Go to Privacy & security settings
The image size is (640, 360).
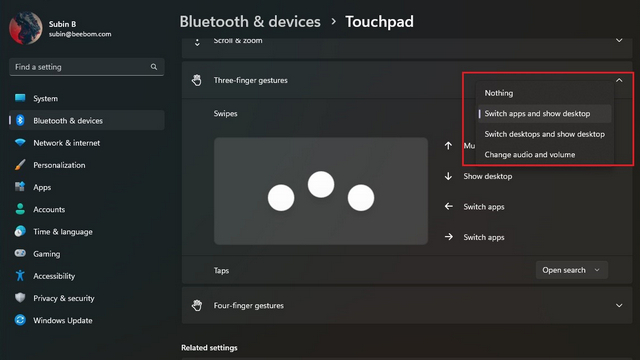click(x=87, y=298)
